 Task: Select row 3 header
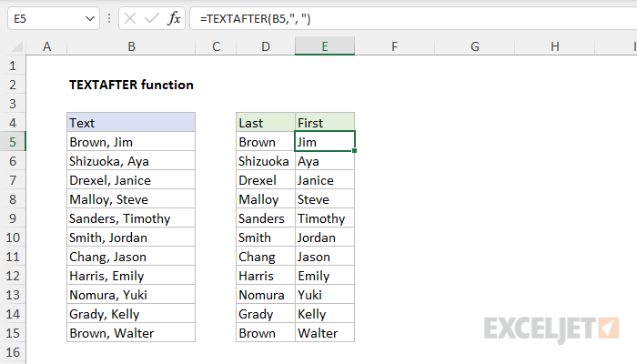pos(13,104)
